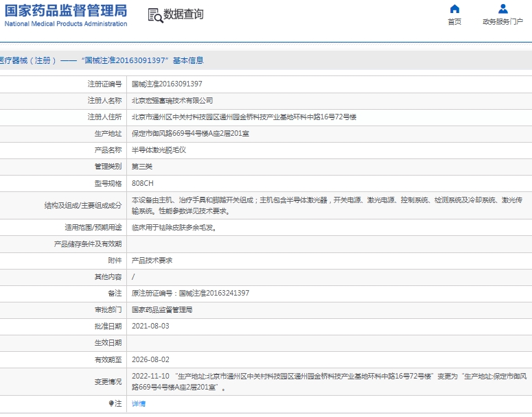Click the page title with 国械注准20163091397 基本信息
532x417 pixels.
pos(101,60)
